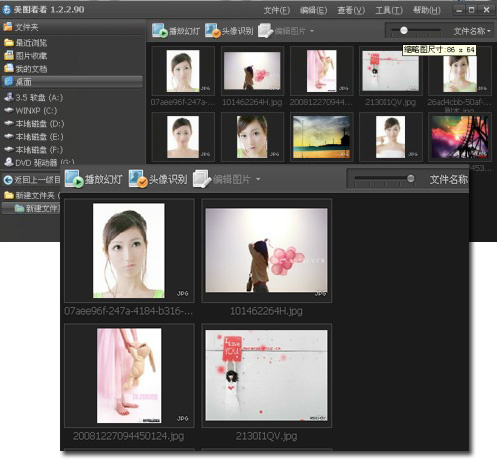This screenshot has width=497, height=459.
Task: Select small thumbnail 200812270944 in top grid
Action: click(x=322, y=71)
